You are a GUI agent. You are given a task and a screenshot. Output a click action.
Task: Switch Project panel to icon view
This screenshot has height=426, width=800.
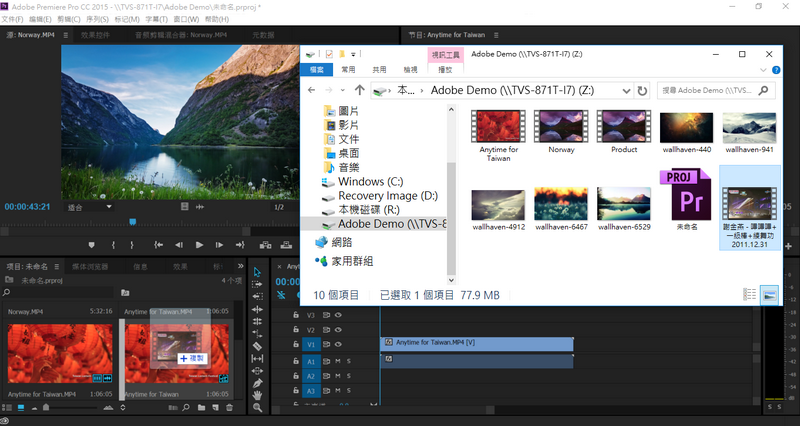(21, 407)
